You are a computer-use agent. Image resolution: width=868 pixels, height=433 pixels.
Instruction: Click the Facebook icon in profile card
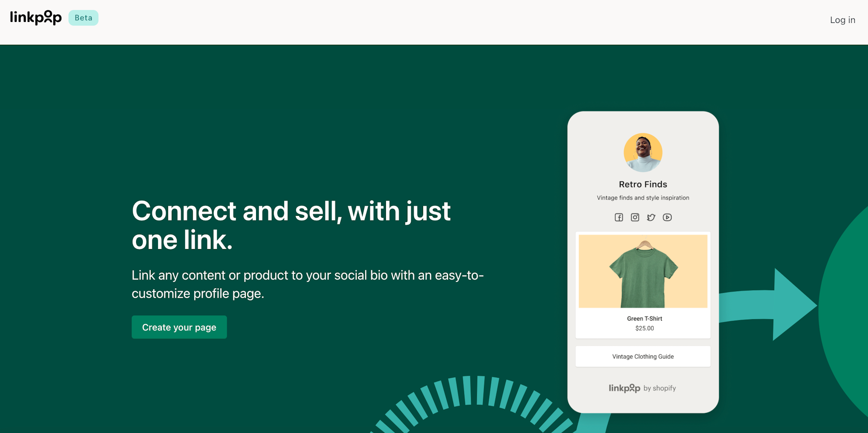(x=619, y=217)
